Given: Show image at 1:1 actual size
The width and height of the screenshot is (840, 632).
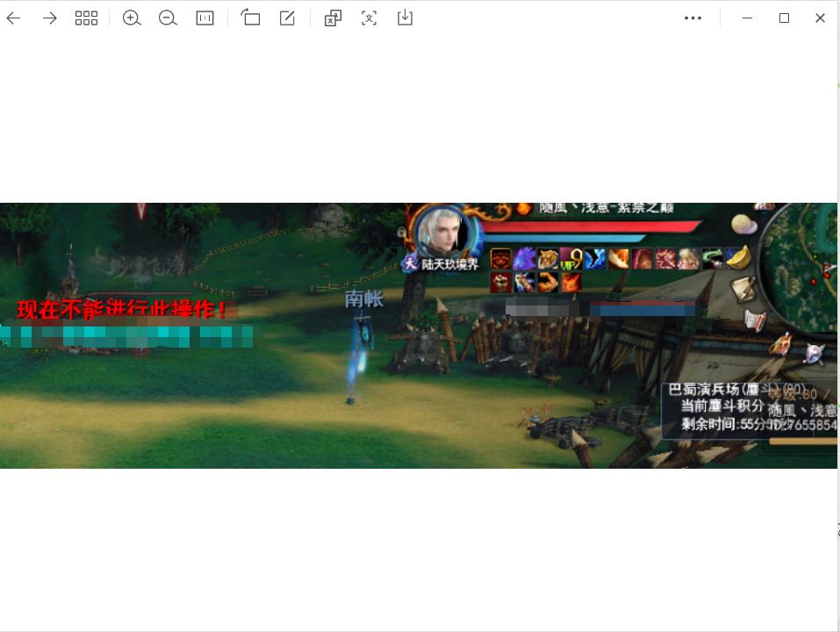Looking at the screenshot, I should [x=205, y=18].
